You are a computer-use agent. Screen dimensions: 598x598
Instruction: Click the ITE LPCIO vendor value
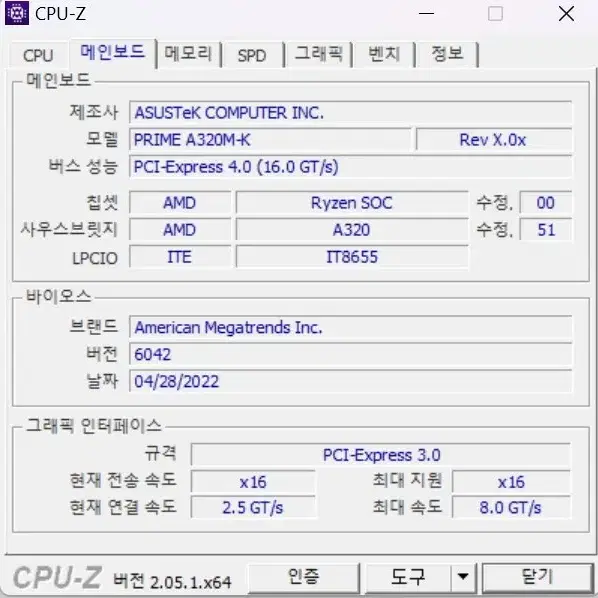[180, 257]
